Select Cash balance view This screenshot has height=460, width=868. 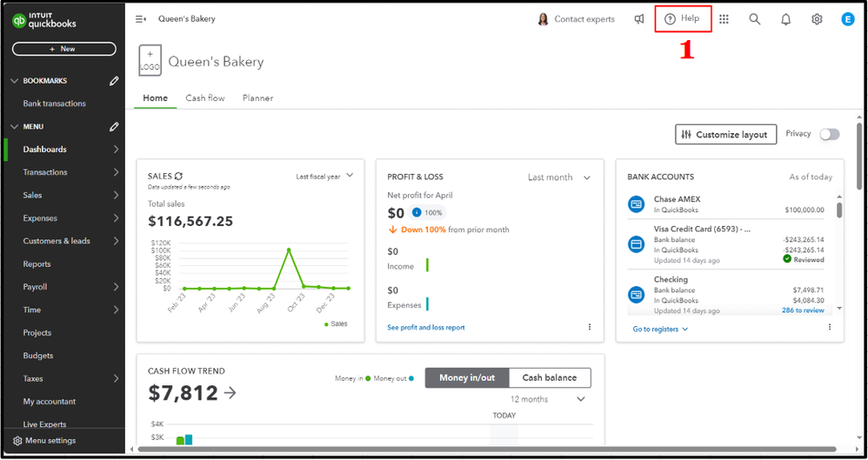[x=550, y=378]
